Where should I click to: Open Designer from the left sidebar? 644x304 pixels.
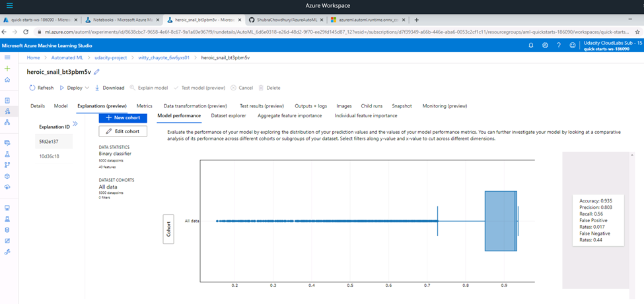click(x=7, y=122)
